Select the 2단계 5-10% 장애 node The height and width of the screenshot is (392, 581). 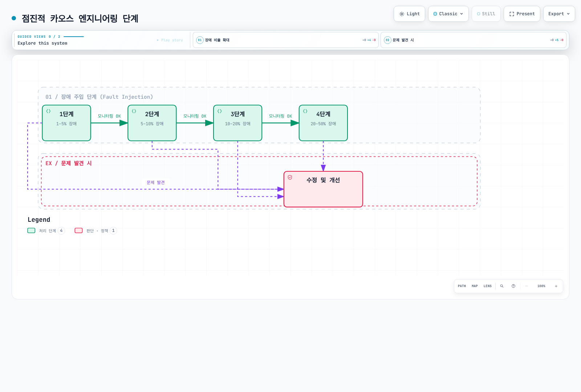[x=152, y=123]
